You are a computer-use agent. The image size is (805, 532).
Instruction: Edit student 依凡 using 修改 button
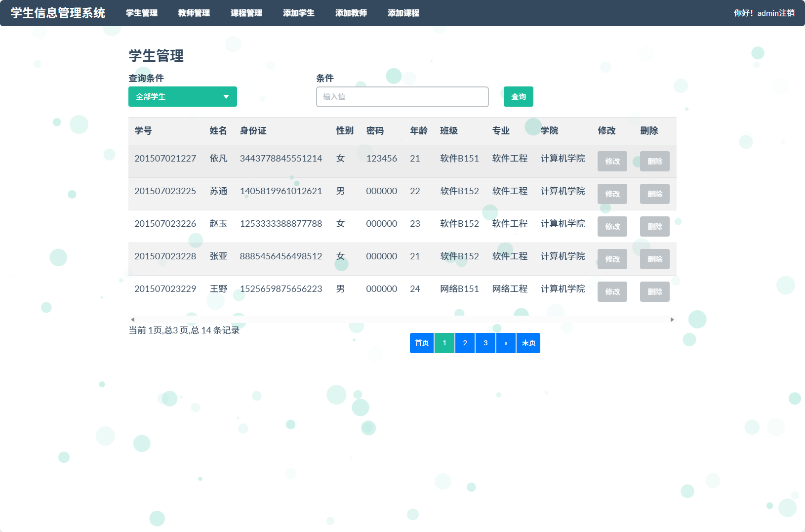point(612,161)
